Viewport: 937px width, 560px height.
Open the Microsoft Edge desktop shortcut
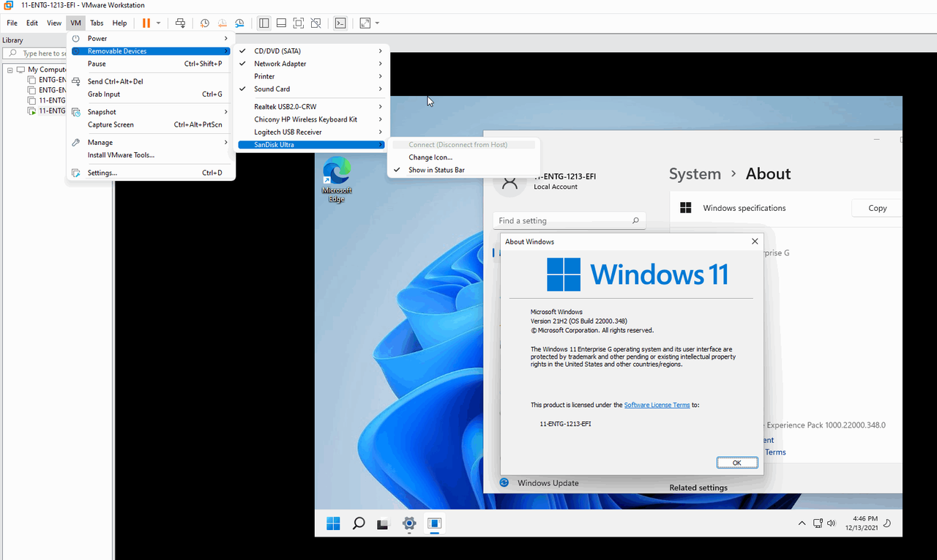click(337, 179)
